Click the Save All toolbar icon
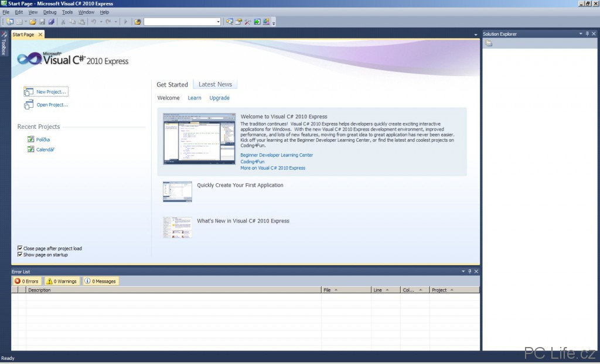The width and height of the screenshot is (600, 364). coord(51,22)
